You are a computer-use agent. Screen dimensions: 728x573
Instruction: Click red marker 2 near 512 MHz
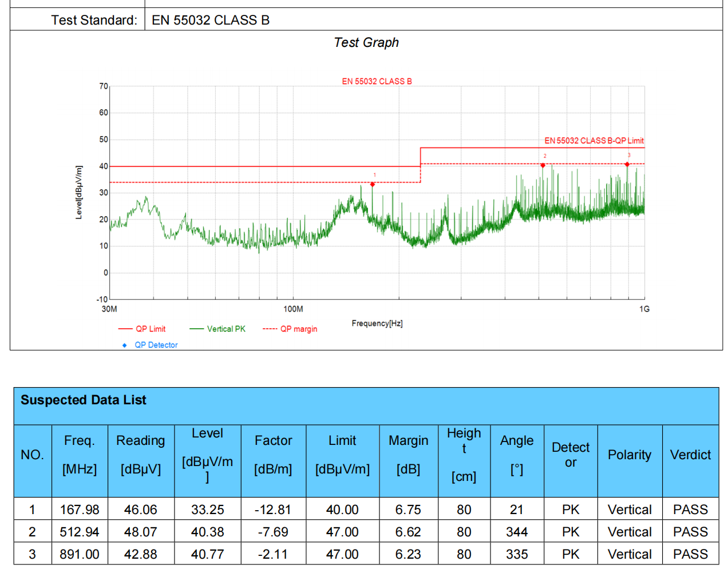[543, 165]
